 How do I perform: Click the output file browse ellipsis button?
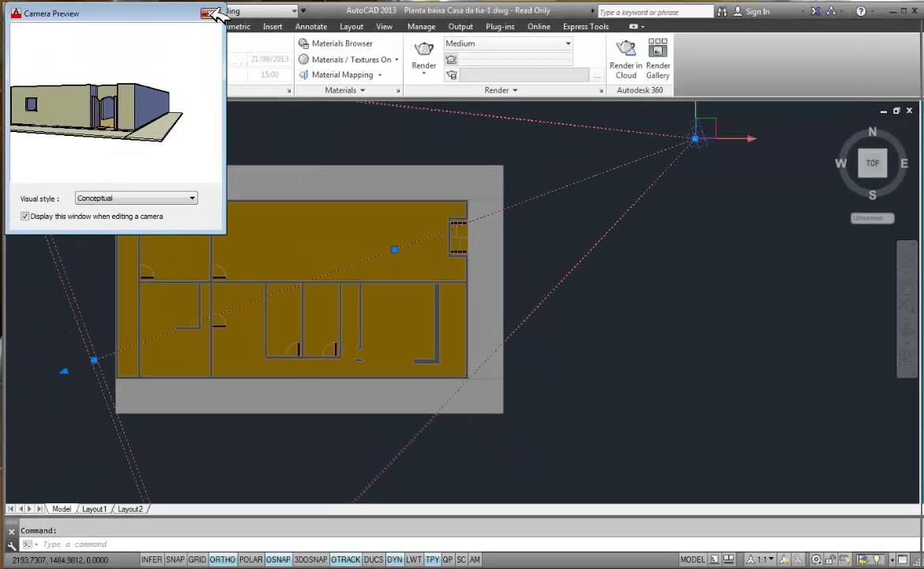pos(597,76)
